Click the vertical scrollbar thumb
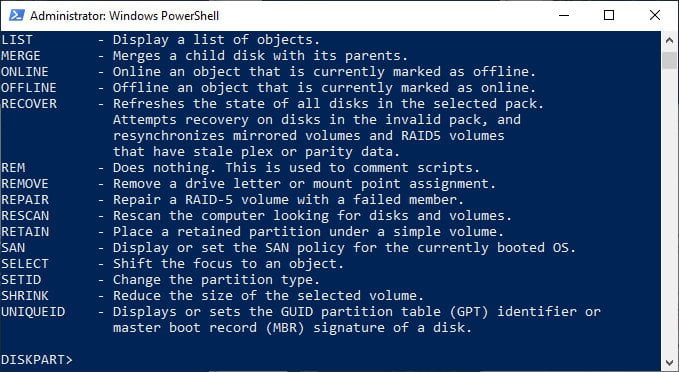The height and width of the screenshot is (372, 679). [x=669, y=60]
